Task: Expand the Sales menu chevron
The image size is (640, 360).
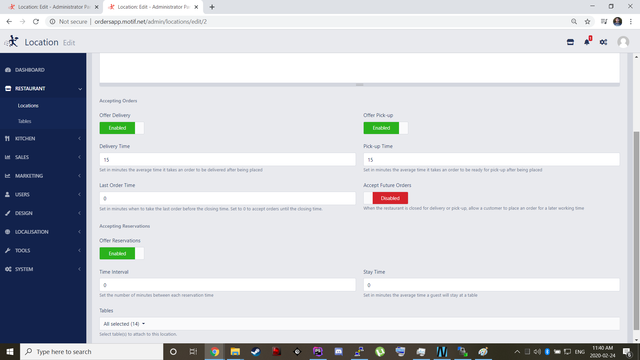Action: 80,157
